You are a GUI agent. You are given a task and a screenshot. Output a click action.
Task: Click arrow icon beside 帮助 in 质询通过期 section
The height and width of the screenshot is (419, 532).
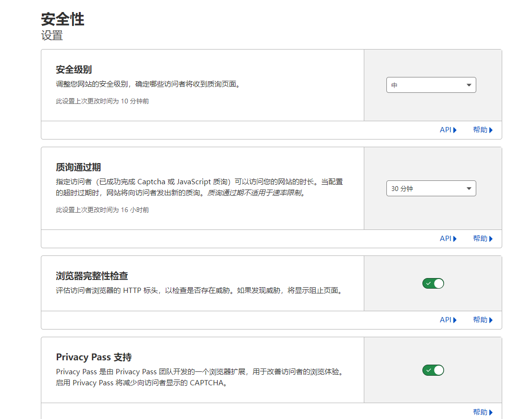(491, 239)
